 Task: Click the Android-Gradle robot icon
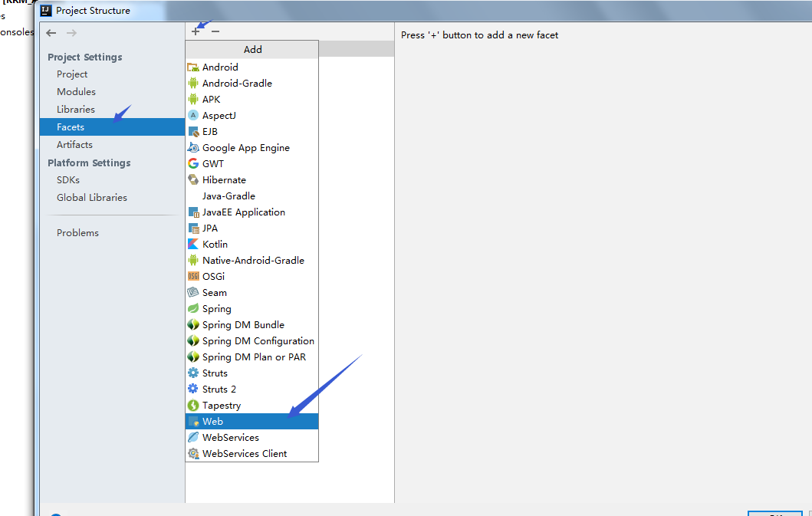[193, 84]
